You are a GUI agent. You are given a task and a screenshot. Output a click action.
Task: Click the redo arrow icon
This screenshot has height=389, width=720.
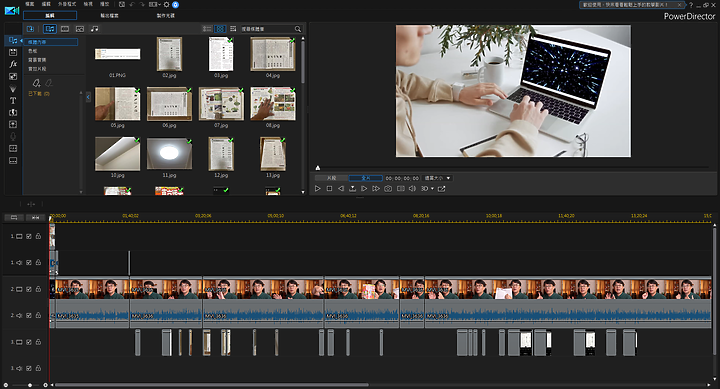(142, 4)
